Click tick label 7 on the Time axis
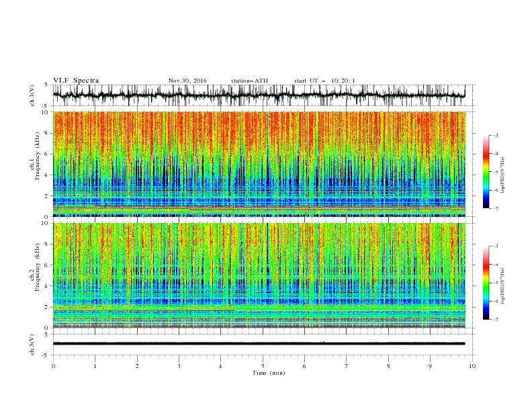This screenshot has width=532, height=411. coord(347,366)
